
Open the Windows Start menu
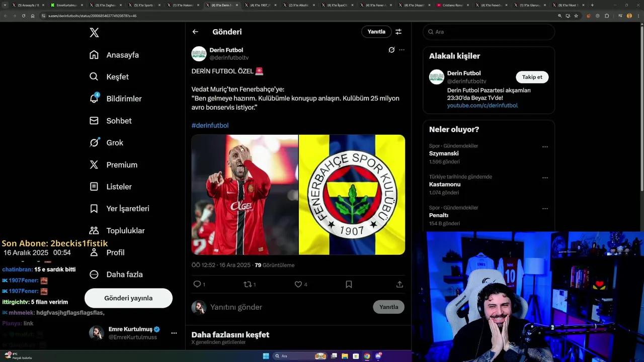[x=266, y=356]
